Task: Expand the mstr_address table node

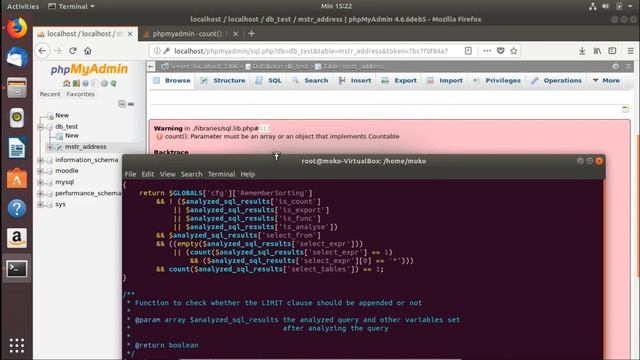Action: point(50,147)
